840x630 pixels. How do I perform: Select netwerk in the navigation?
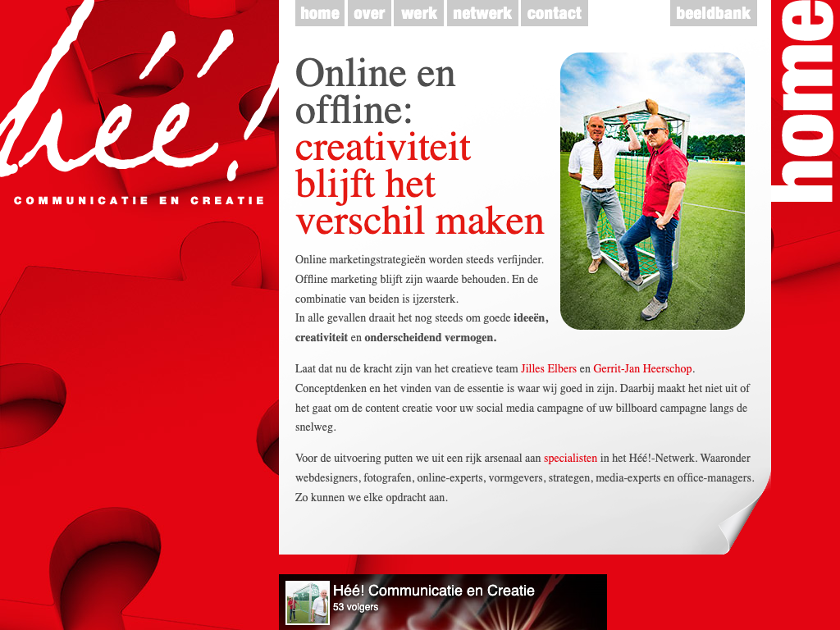click(482, 13)
